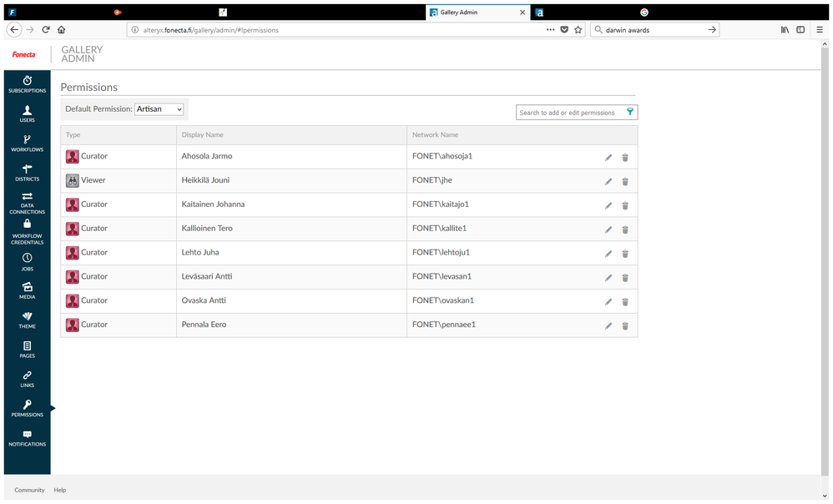Edit permission for Lehto Juha

(608, 254)
